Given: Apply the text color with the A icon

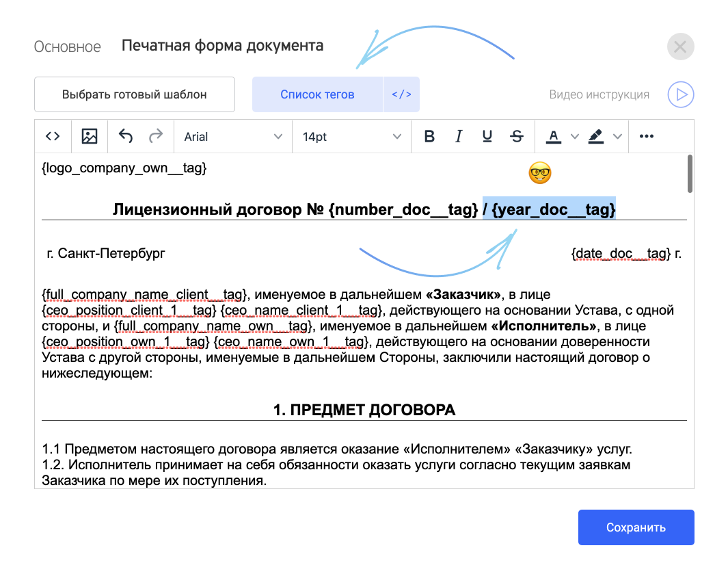Looking at the screenshot, I should click(553, 136).
